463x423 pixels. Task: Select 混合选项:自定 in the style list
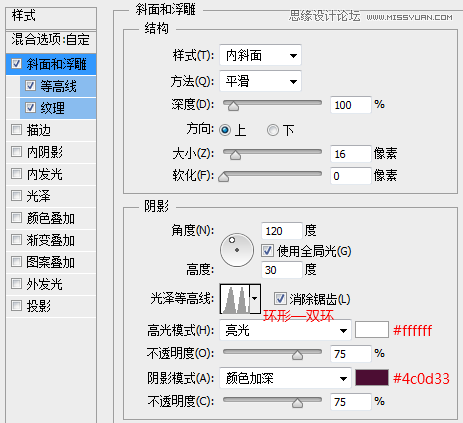coord(51,40)
